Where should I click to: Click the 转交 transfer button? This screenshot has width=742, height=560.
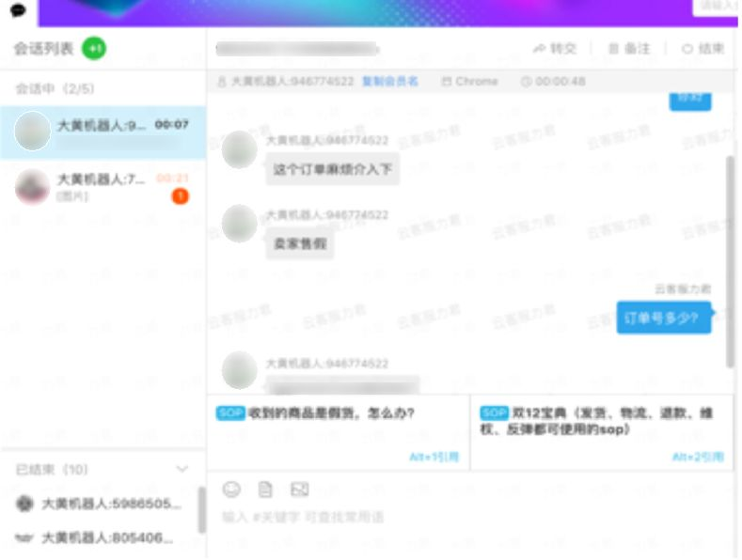click(x=554, y=49)
